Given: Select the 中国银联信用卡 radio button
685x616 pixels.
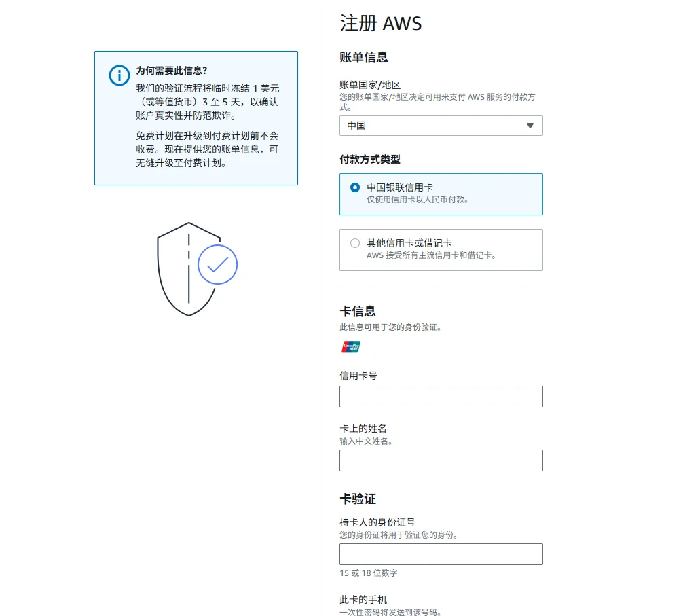Looking at the screenshot, I should pyautogui.click(x=355, y=187).
